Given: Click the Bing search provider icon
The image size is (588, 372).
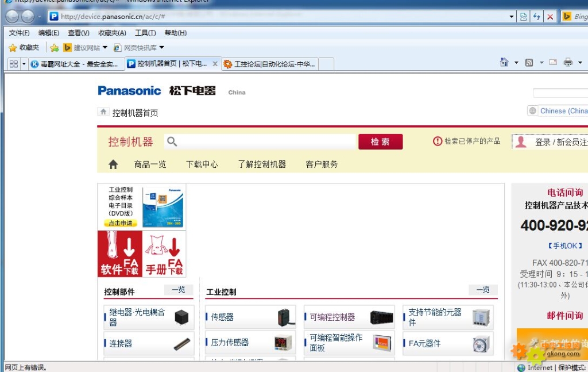Looking at the screenshot, I should point(567,17).
